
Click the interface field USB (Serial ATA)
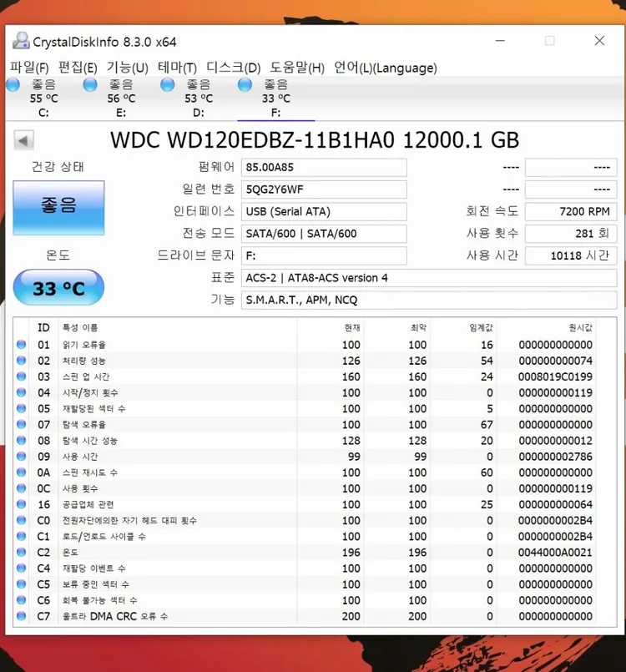[x=324, y=212]
